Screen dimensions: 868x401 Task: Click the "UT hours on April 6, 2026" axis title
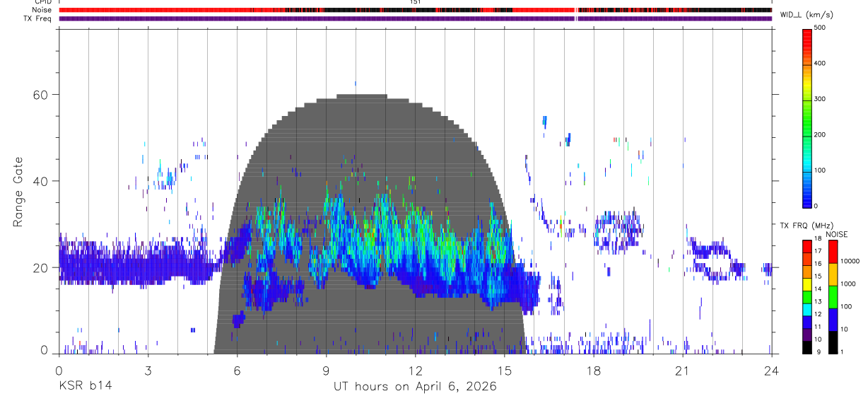(x=415, y=387)
